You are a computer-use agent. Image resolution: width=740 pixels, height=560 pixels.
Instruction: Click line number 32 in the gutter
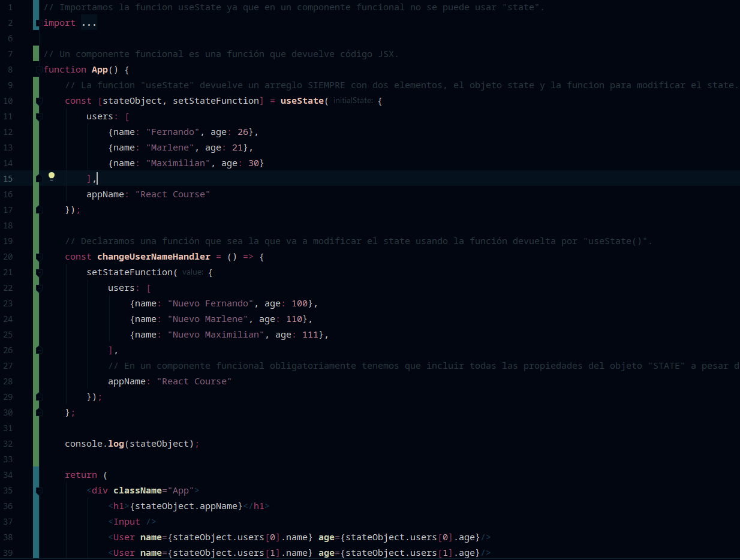tap(8, 444)
